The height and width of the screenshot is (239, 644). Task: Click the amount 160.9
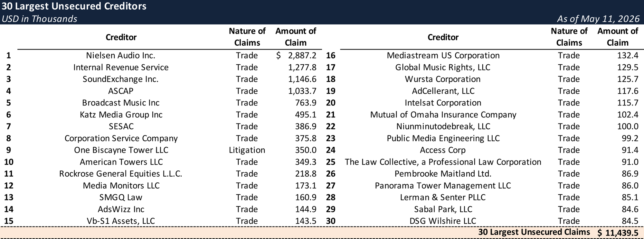point(306,198)
